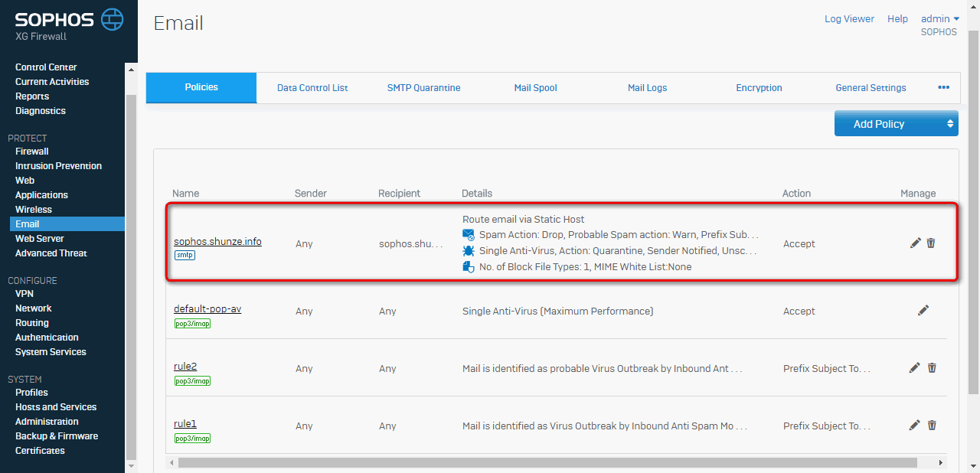Click the Sophos globe logo icon

tap(112, 18)
